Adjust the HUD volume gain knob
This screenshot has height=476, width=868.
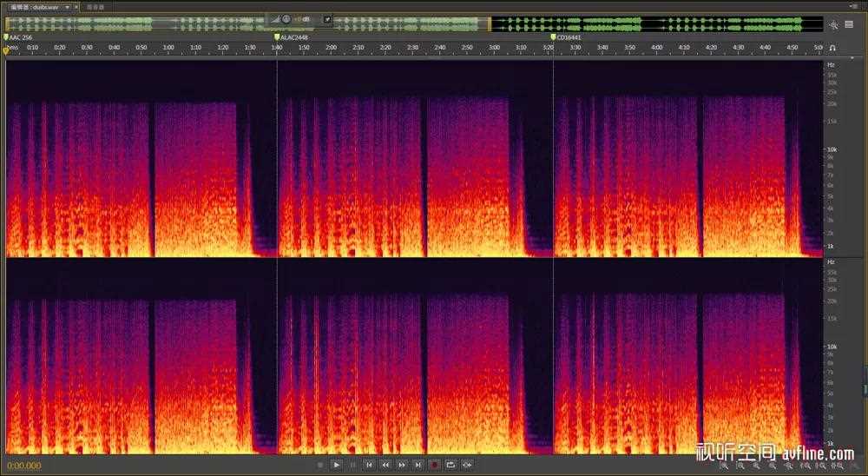click(286, 18)
